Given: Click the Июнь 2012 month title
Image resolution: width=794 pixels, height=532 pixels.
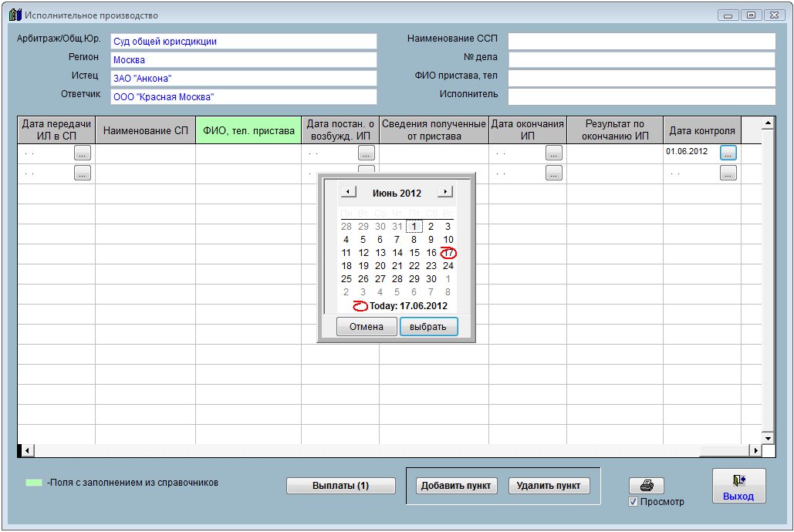Looking at the screenshot, I should click(397, 193).
